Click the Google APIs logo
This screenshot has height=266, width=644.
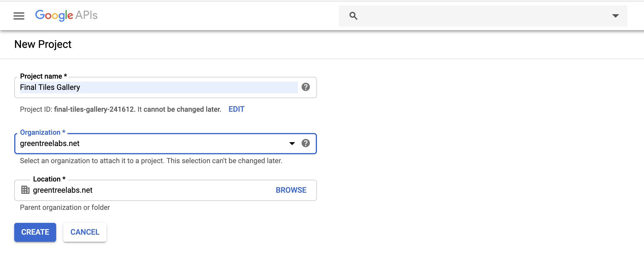[66, 15]
